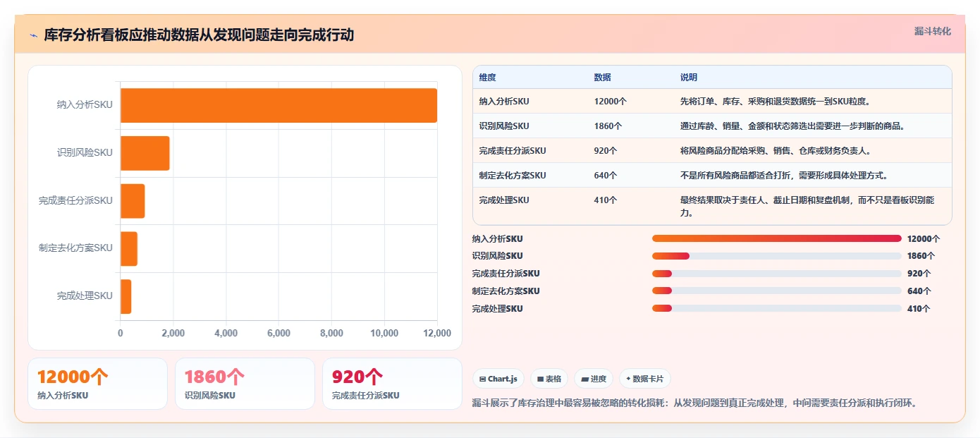The width and height of the screenshot is (980, 438).
Task: Select the Chart.js chip
Action: point(498,379)
